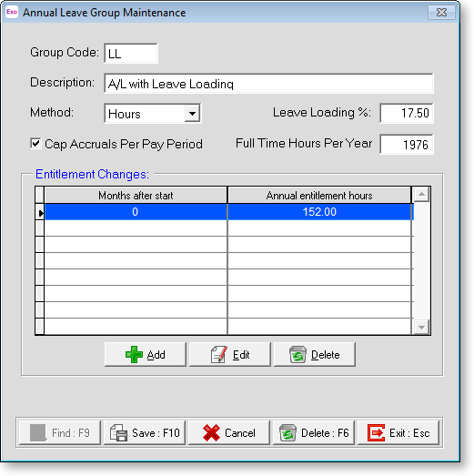Toggle Cap Accruals Per Pay Period checkbox
Image resolution: width=474 pixels, height=476 pixels.
tap(35, 143)
